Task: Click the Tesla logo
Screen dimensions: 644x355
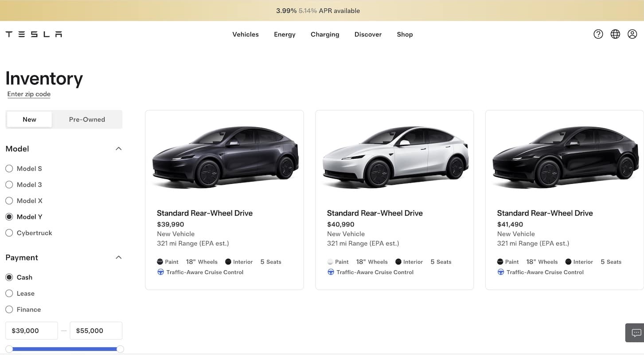Action: pyautogui.click(x=33, y=34)
